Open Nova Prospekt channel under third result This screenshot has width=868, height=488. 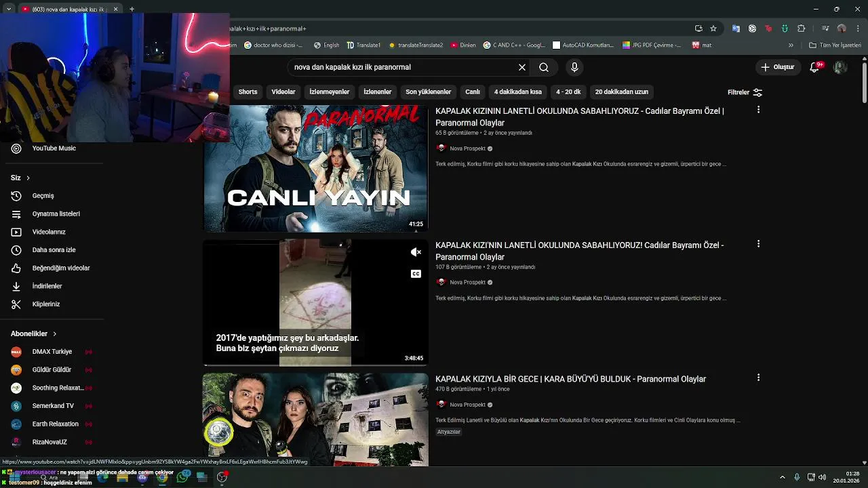point(467,405)
